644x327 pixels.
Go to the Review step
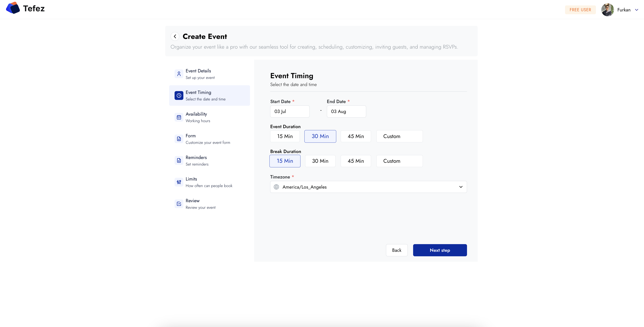point(210,204)
